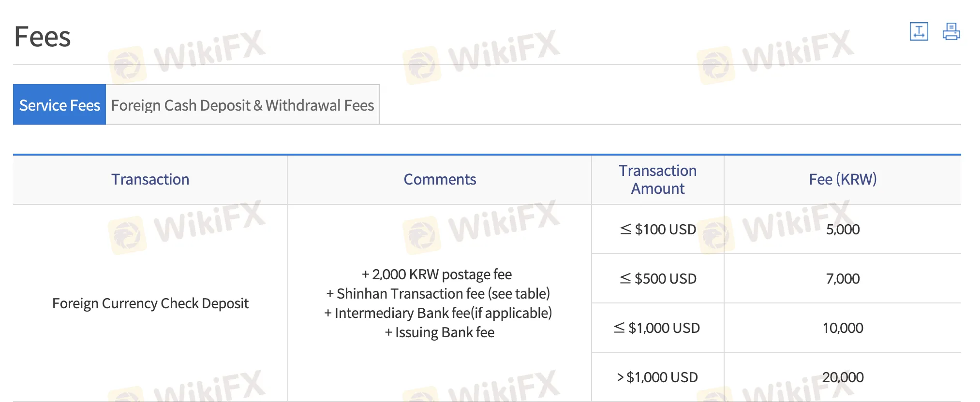Select the ≤ $500 USD table cell
The image size is (980, 402).
[x=657, y=279]
